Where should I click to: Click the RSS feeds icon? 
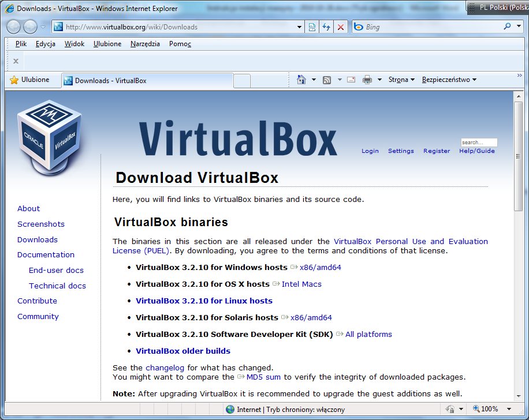326,80
